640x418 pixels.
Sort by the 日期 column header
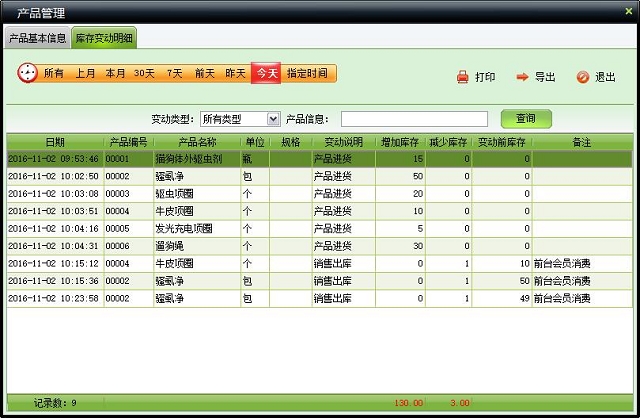tap(54, 143)
